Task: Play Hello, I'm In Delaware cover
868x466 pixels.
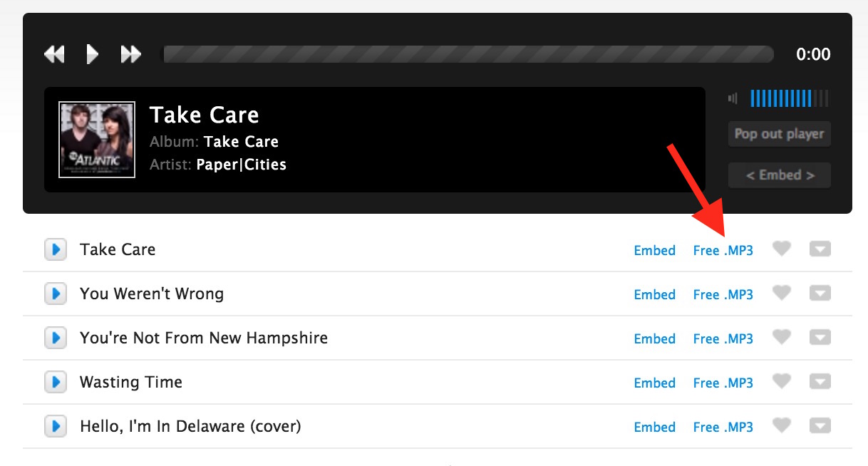Action: (55, 427)
